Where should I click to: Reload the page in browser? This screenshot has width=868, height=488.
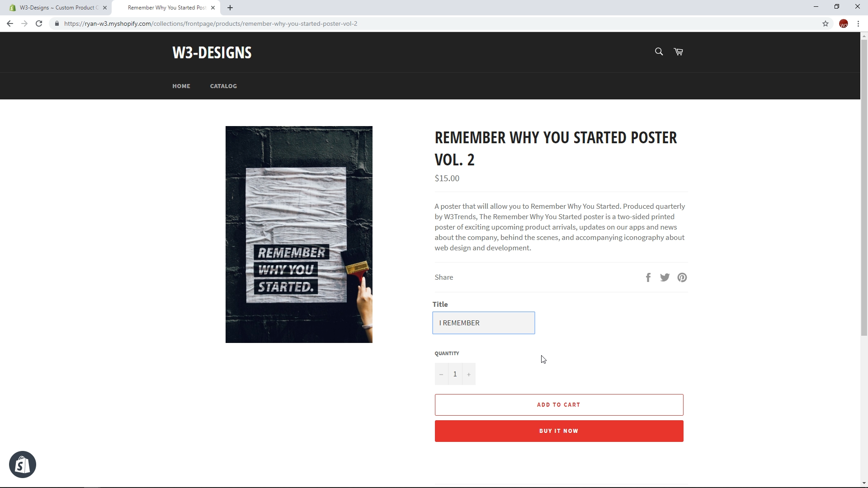[x=39, y=23]
